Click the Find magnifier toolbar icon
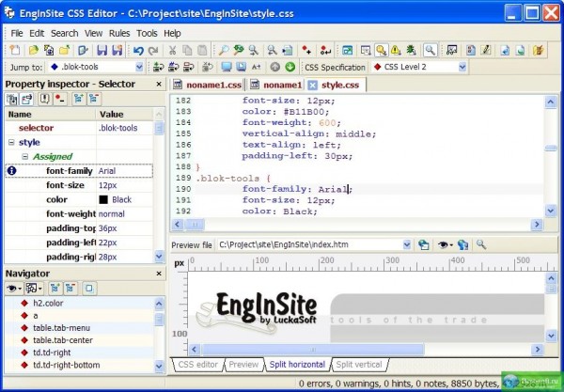The width and height of the screenshot is (564, 392). [223, 50]
